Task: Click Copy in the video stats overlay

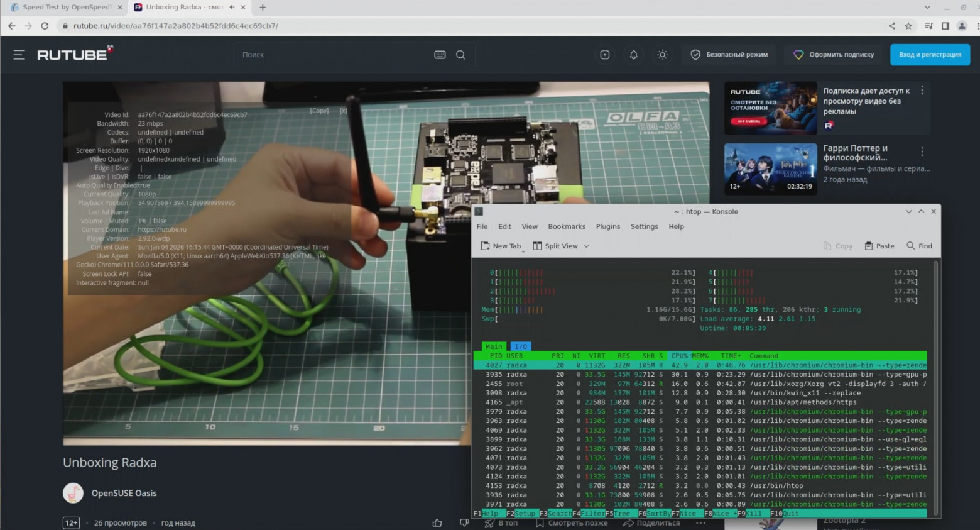Action: pos(319,111)
